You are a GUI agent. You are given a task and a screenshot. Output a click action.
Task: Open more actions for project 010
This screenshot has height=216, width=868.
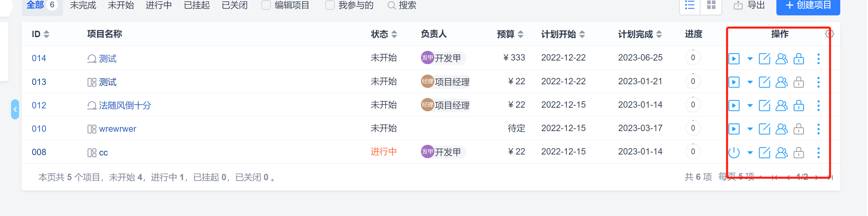pos(819,129)
